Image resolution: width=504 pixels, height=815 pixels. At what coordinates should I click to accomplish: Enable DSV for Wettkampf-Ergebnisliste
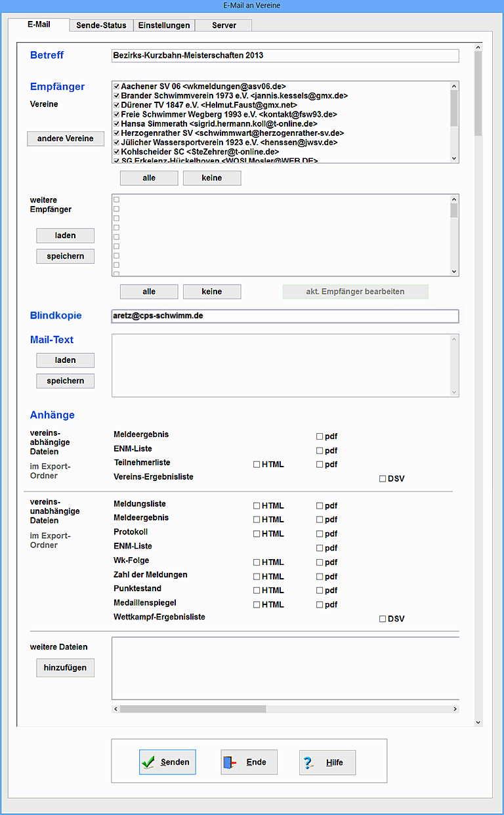click(383, 619)
